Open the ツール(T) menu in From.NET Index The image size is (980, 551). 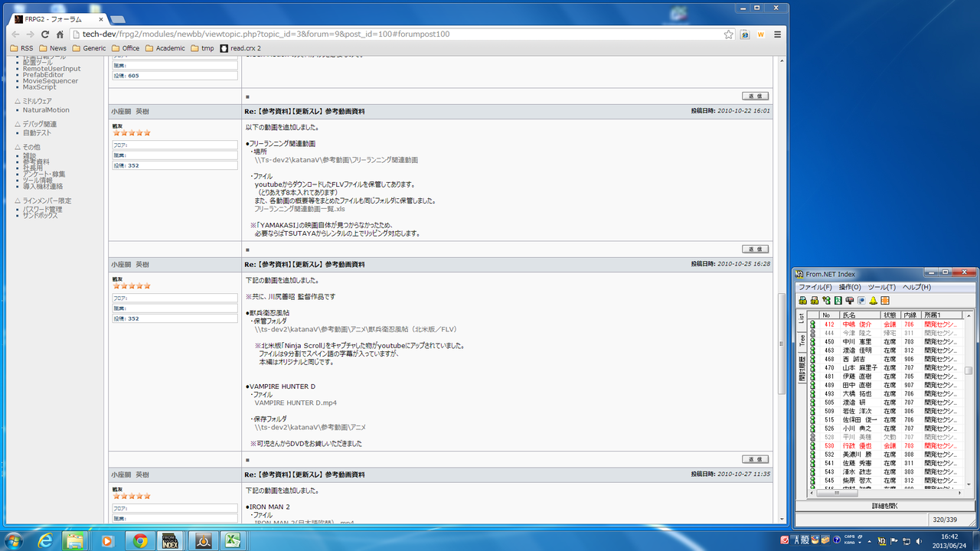tap(882, 287)
